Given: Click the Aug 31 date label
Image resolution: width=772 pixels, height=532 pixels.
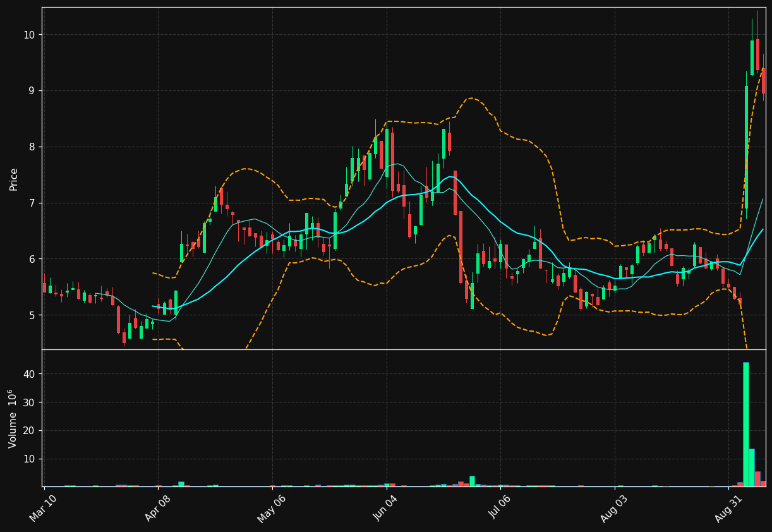Looking at the screenshot, I should click(x=729, y=509).
